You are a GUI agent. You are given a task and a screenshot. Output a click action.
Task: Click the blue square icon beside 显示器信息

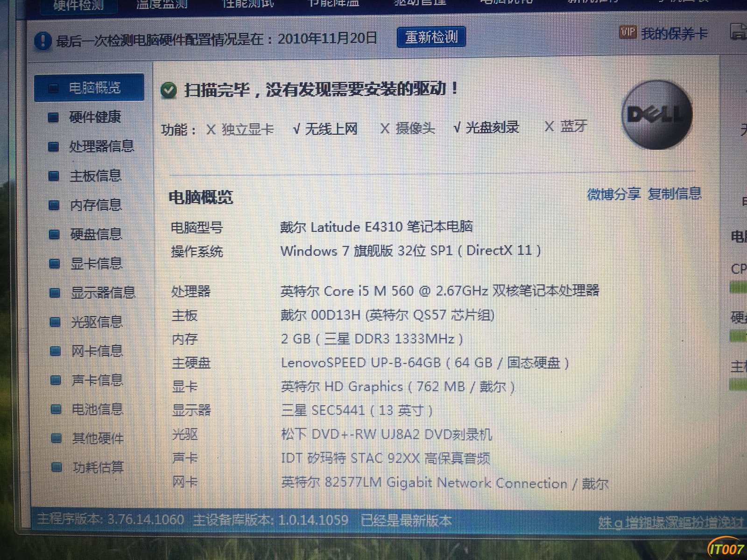coord(55,293)
